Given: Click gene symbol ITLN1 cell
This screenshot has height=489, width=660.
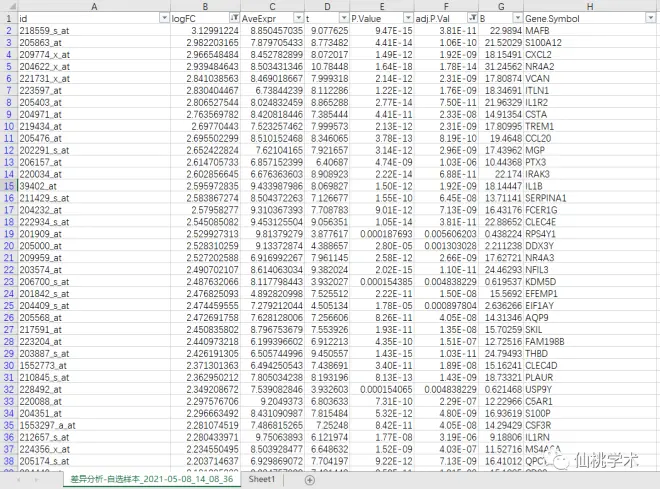Looking at the screenshot, I should [x=590, y=90].
